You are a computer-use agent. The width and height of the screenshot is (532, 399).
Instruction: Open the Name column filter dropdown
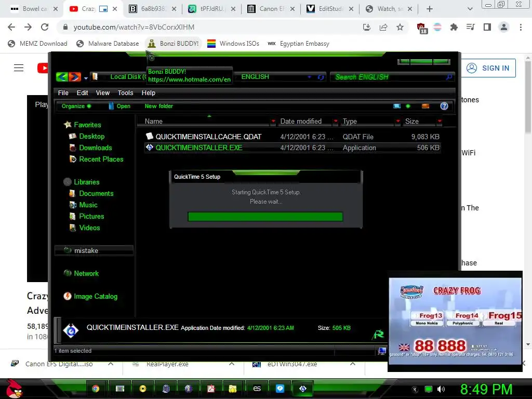(273, 121)
